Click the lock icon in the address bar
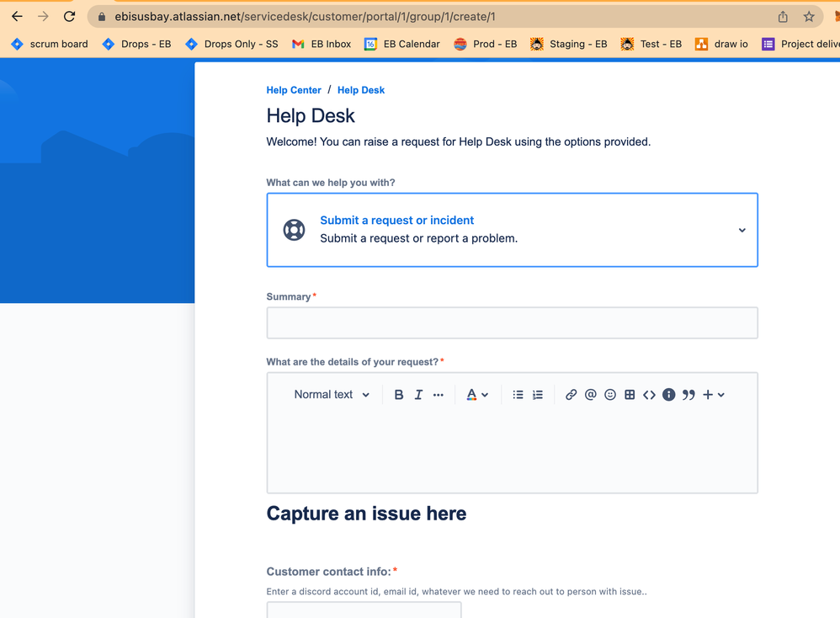The width and height of the screenshot is (840, 618). pyautogui.click(x=102, y=17)
